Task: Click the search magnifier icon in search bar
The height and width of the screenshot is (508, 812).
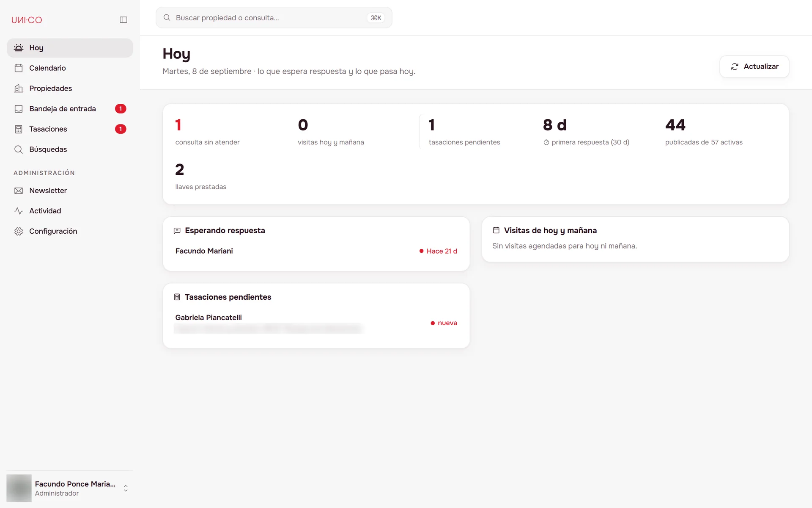Action: [x=167, y=18]
